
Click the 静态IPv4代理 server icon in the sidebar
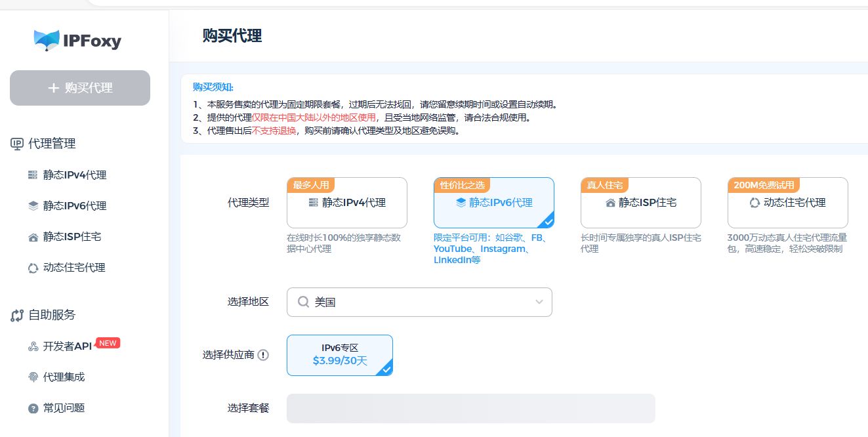[x=33, y=175]
